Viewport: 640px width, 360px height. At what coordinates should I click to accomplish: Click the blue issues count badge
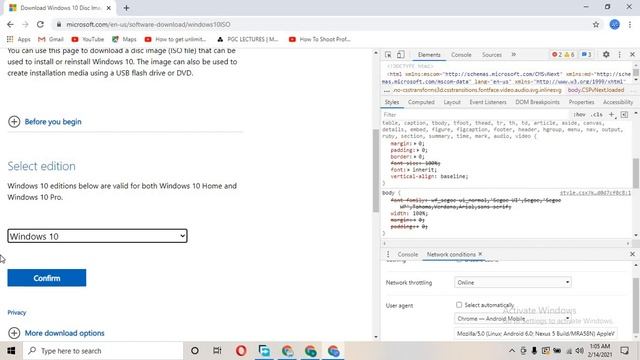coord(586,54)
